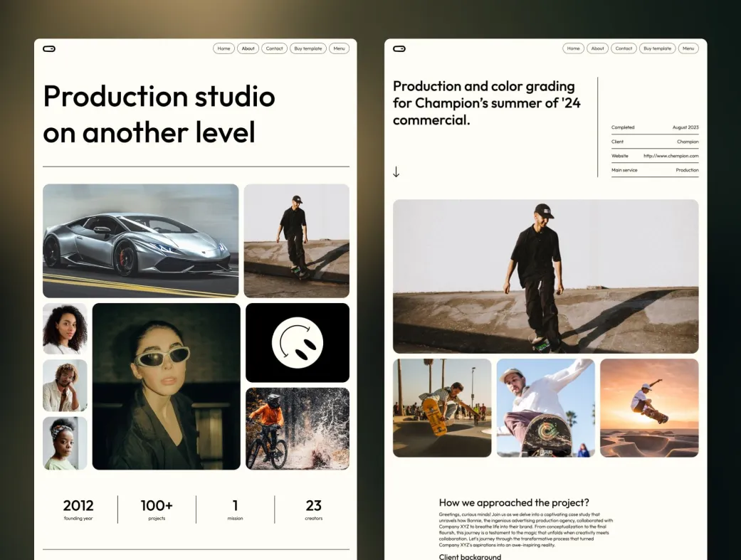The width and height of the screenshot is (741, 560).
Task: Open the Menu pill on the left page
Action: (340, 48)
